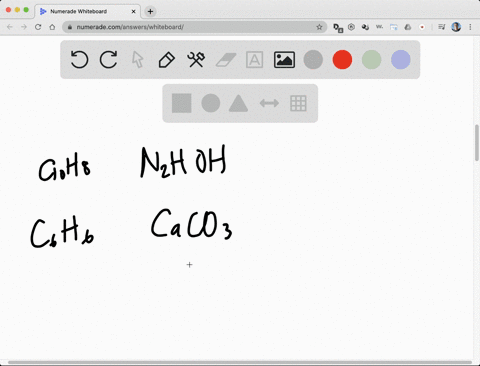480x366 pixels.
Task: Open a new browser tab
Action: (x=150, y=11)
